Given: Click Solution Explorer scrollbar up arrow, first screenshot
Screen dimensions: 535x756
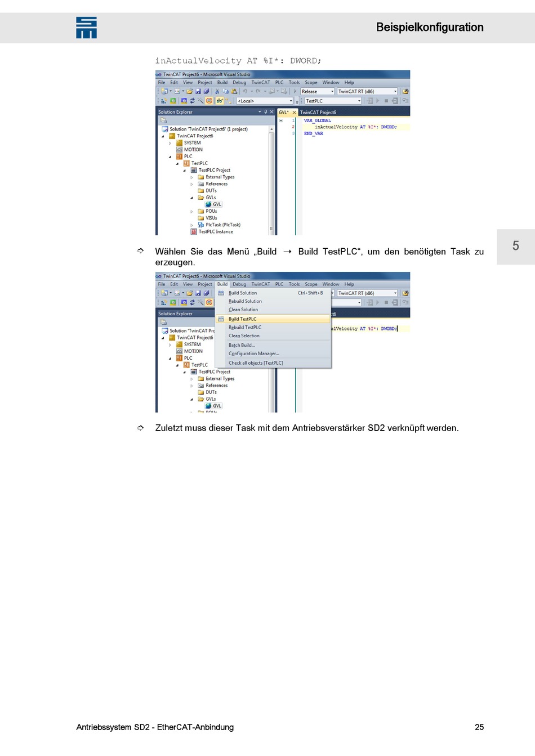Looking at the screenshot, I should click(271, 129).
